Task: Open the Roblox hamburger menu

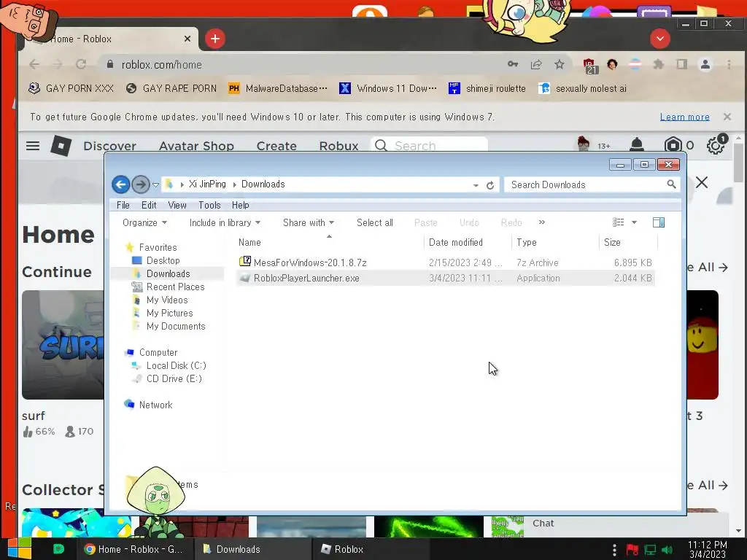Action: click(33, 146)
